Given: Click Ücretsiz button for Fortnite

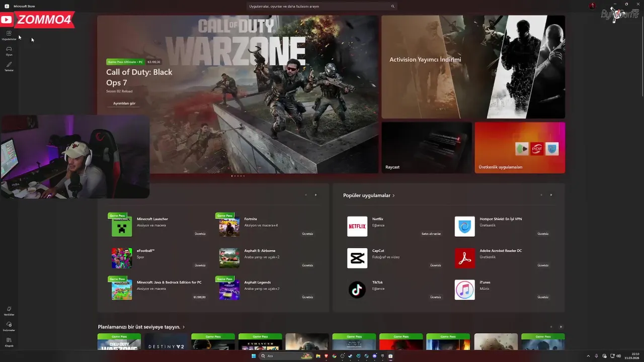Looking at the screenshot, I should [307, 234].
